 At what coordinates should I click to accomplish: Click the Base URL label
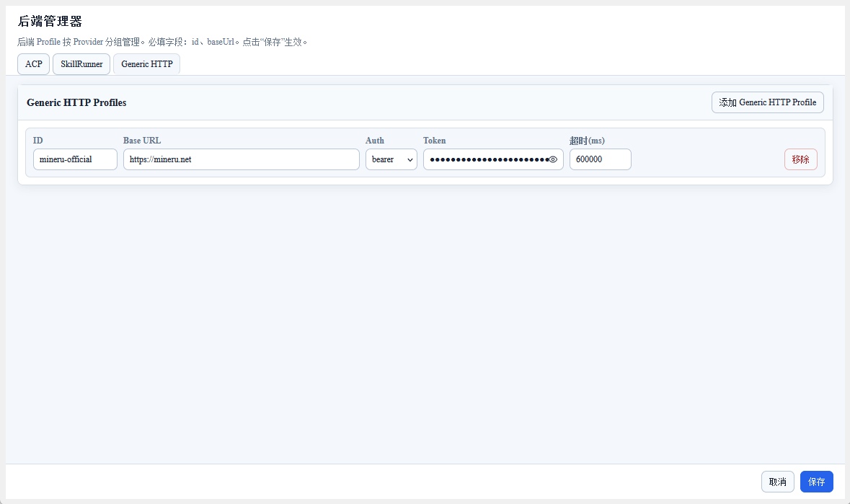click(142, 141)
